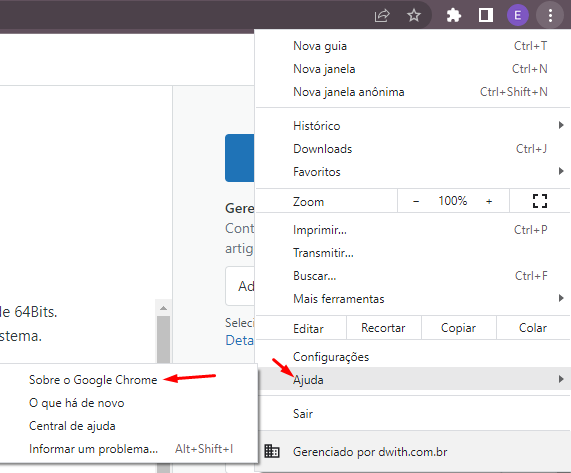Enter fullscreen mode via the Zoom row icon
This screenshot has height=473, width=571.
point(540,201)
